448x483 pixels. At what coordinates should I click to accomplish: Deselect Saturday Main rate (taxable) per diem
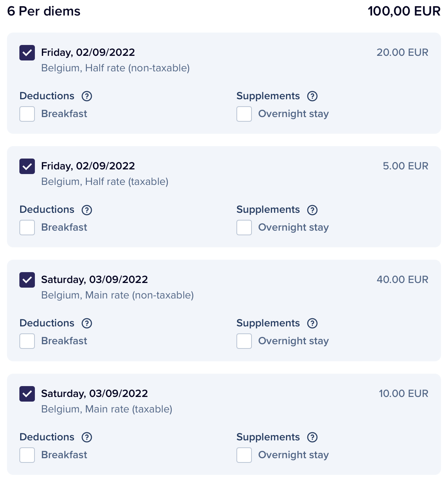pyautogui.click(x=27, y=394)
